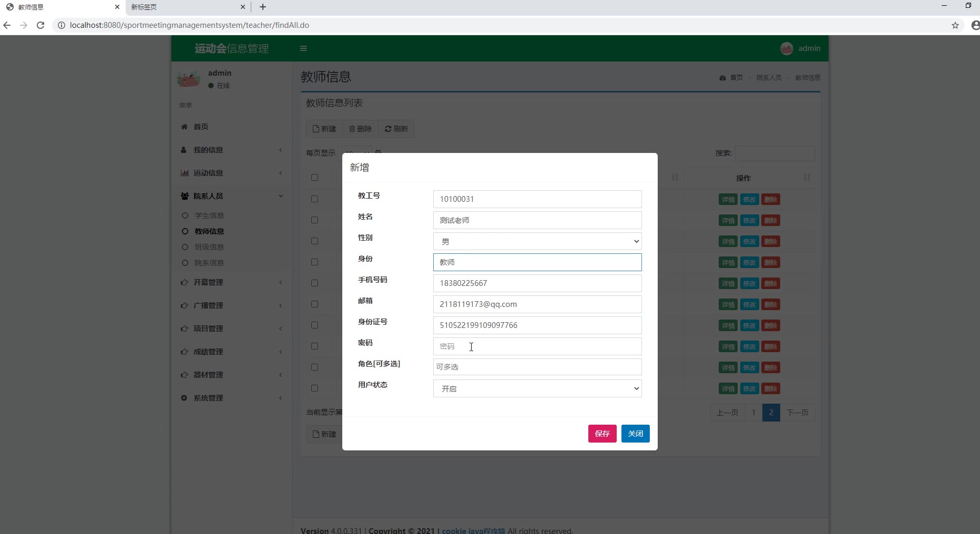Check the last table row checkbox
Screen dimensions: 980x534
314,388
